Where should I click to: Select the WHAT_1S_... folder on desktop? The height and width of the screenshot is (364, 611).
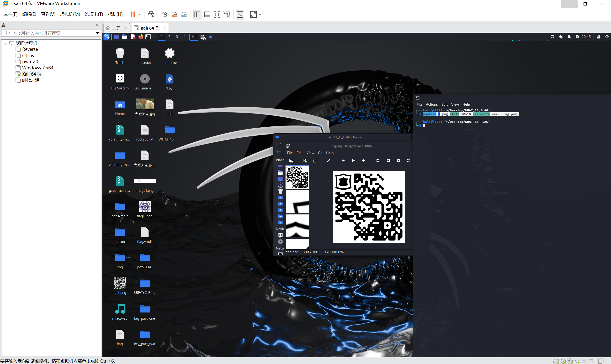169,133
